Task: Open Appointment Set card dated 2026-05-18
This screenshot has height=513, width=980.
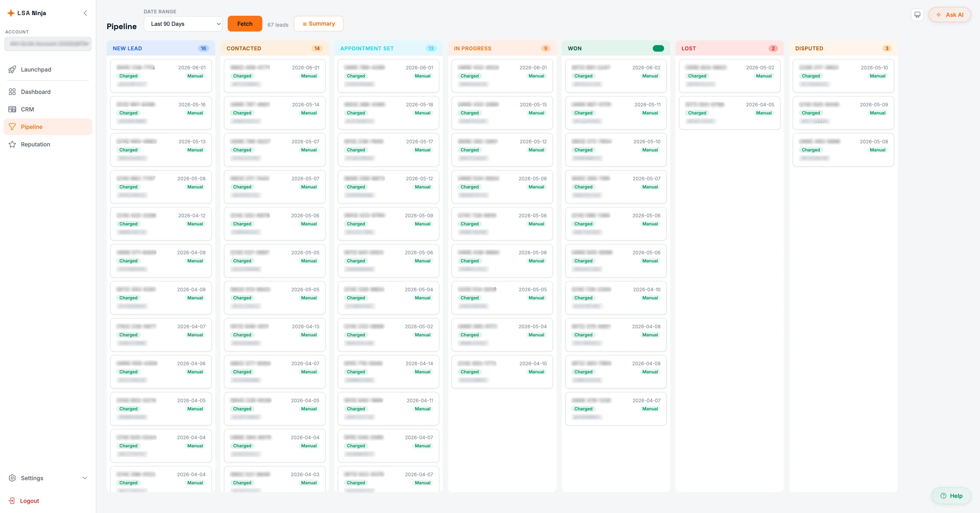Action: [388, 113]
